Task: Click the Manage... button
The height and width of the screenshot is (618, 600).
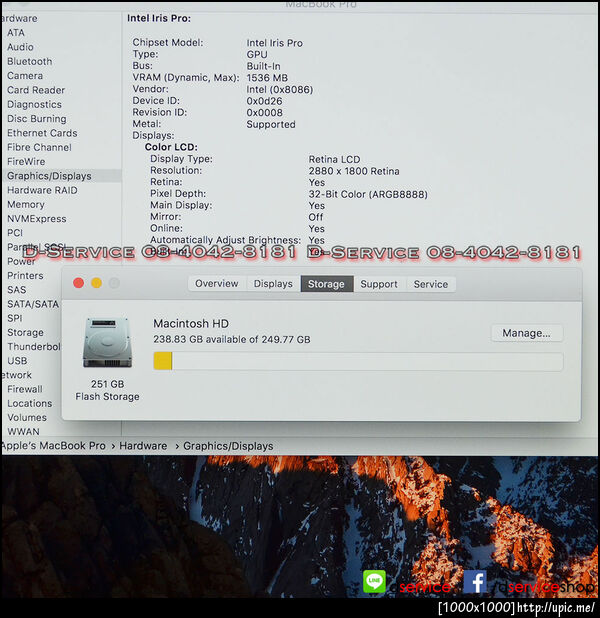Action: click(526, 333)
